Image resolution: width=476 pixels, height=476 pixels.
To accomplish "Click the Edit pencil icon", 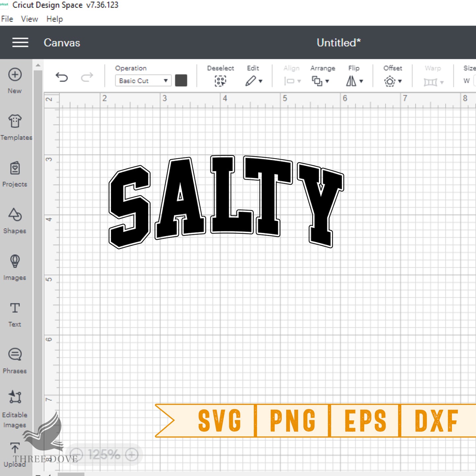I will [251, 81].
